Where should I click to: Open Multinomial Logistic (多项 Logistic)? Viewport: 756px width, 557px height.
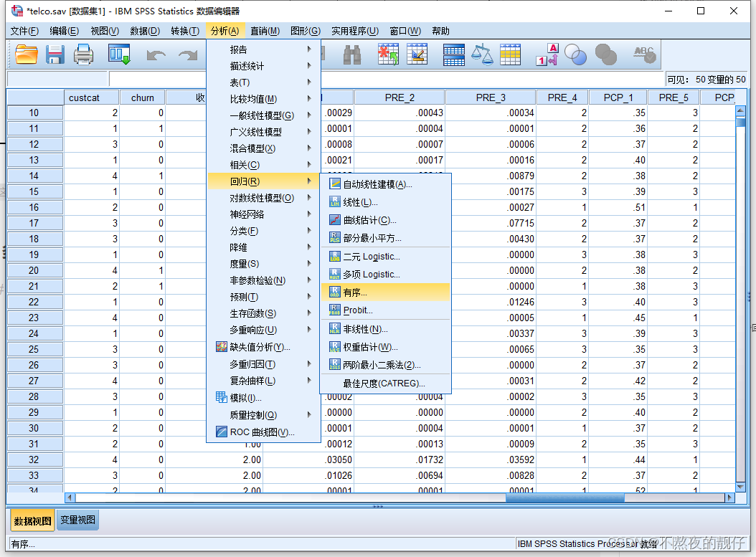click(x=385, y=274)
